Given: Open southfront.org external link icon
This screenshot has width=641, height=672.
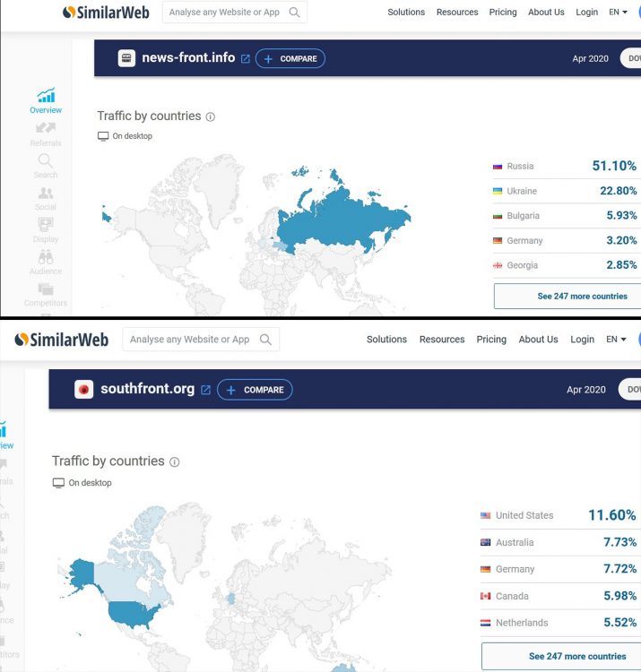Looking at the screenshot, I should pos(205,390).
